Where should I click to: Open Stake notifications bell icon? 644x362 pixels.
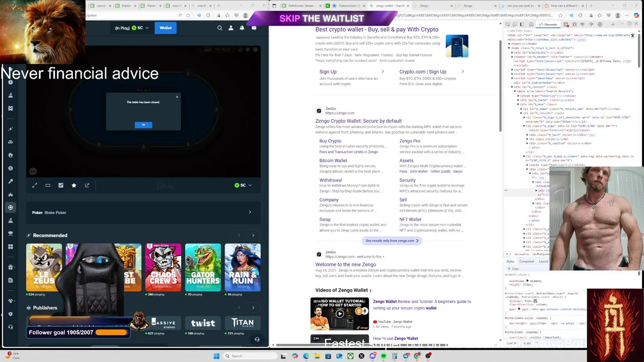pyautogui.click(x=242, y=28)
